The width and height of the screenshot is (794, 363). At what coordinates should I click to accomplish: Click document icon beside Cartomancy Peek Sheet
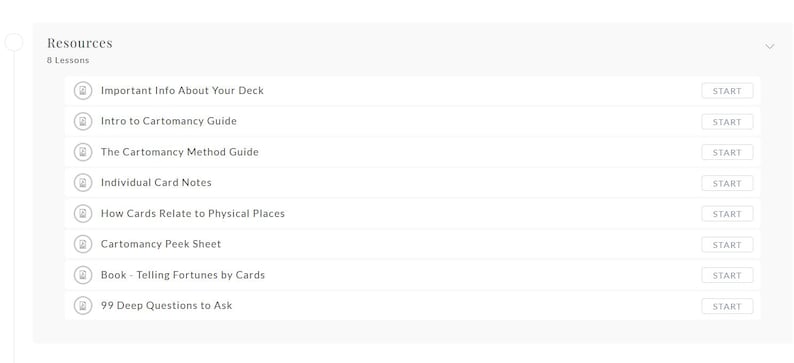coord(83,244)
